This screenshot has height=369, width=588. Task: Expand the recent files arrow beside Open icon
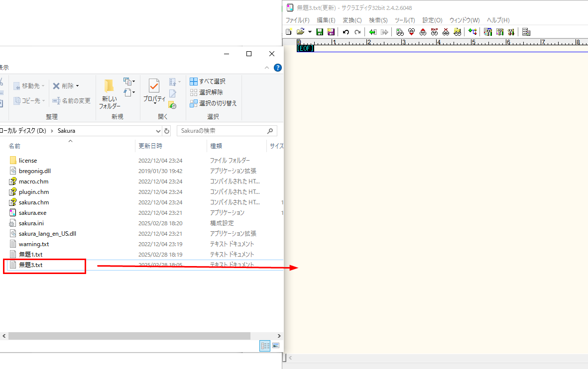click(x=310, y=32)
